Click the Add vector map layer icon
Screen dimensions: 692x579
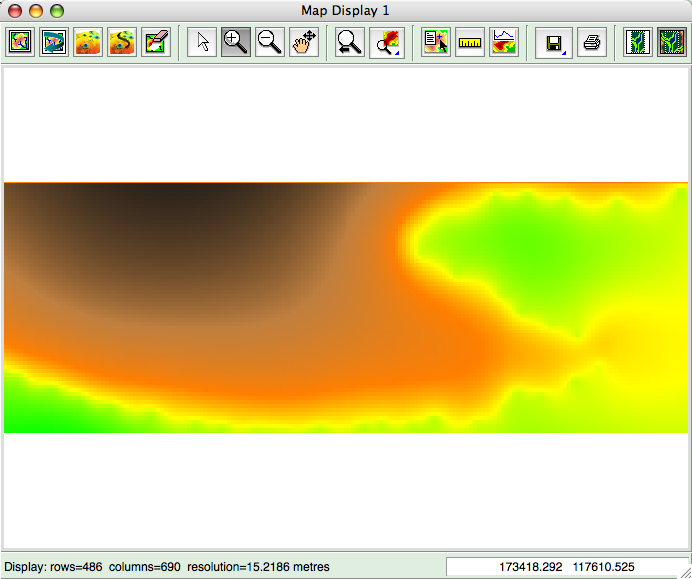tap(122, 42)
